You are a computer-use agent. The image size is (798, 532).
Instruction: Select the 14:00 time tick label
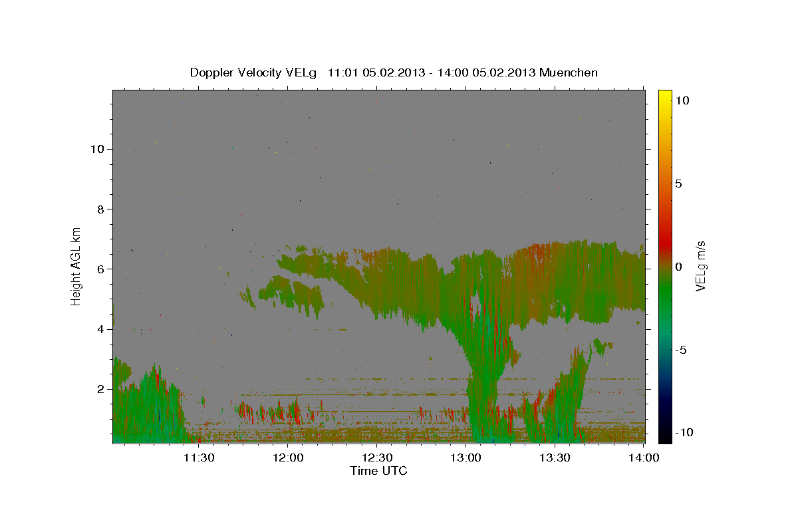click(644, 458)
